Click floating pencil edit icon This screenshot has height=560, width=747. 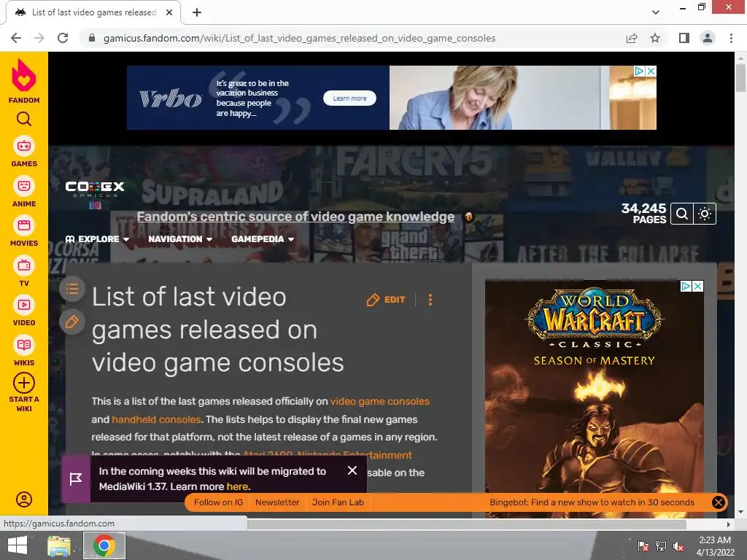(x=72, y=322)
